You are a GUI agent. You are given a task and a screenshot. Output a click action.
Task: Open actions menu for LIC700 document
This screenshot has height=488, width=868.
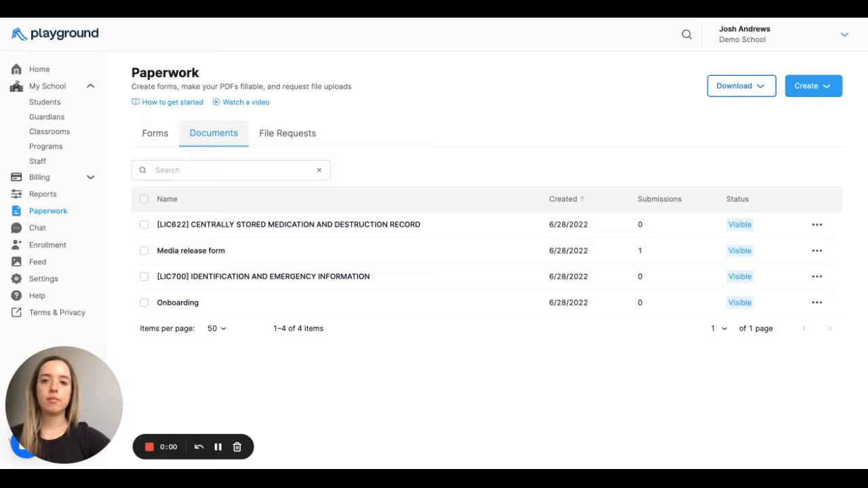coord(817,277)
